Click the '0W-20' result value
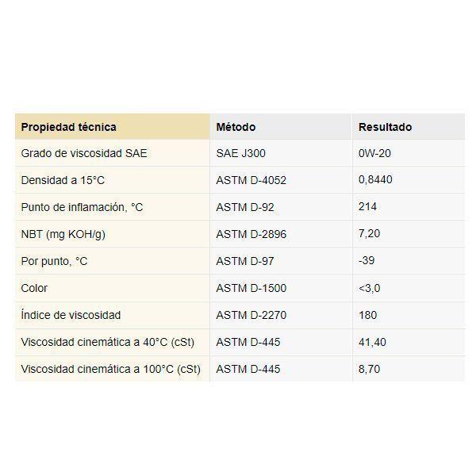476x476 pixels. click(374, 153)
